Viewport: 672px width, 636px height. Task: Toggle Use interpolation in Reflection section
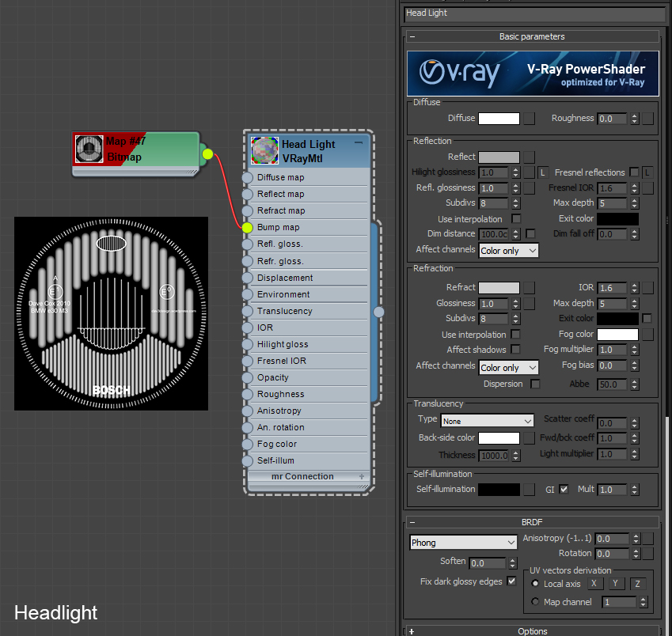516,219
